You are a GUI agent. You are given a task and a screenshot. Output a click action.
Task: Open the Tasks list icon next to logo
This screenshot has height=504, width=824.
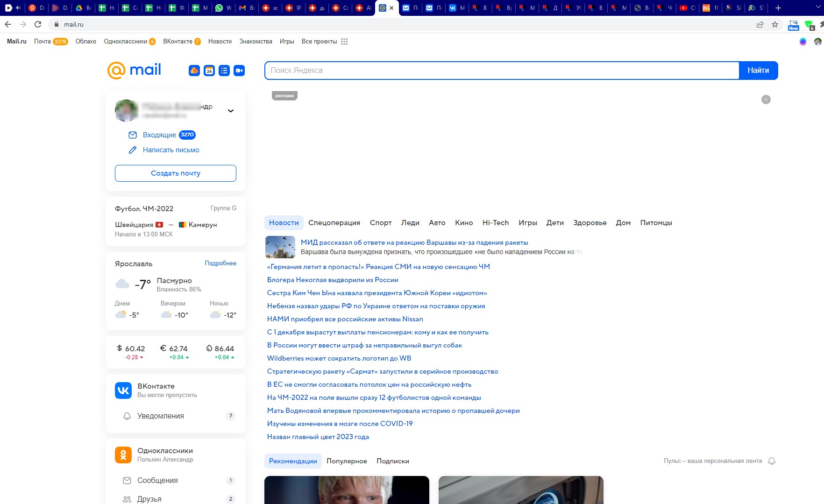224,71
